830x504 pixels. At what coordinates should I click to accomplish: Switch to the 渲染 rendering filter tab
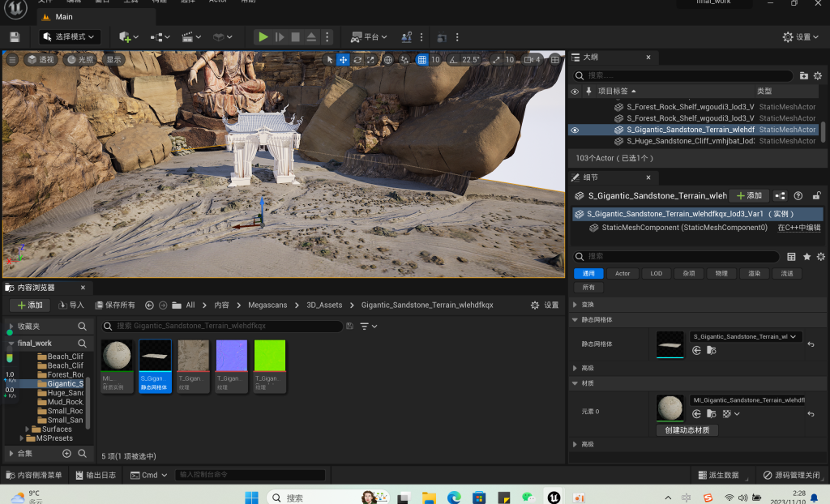click(755, 274)
